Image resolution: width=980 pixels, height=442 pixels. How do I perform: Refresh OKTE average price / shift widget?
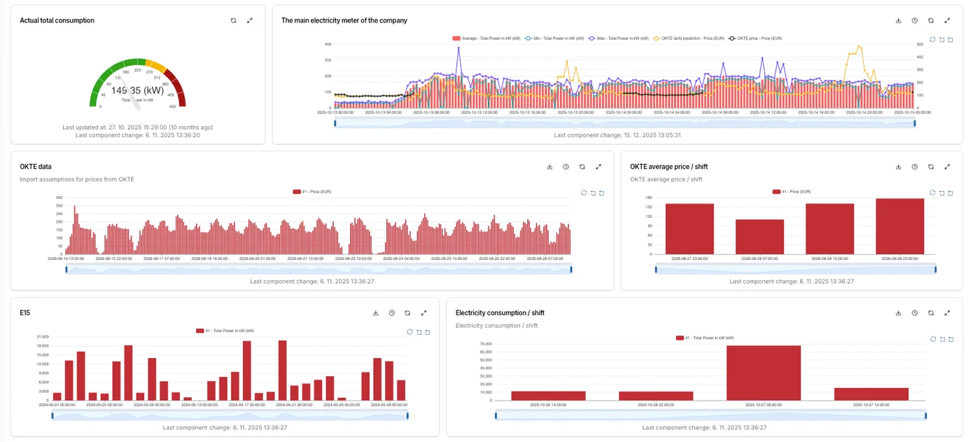931,167
